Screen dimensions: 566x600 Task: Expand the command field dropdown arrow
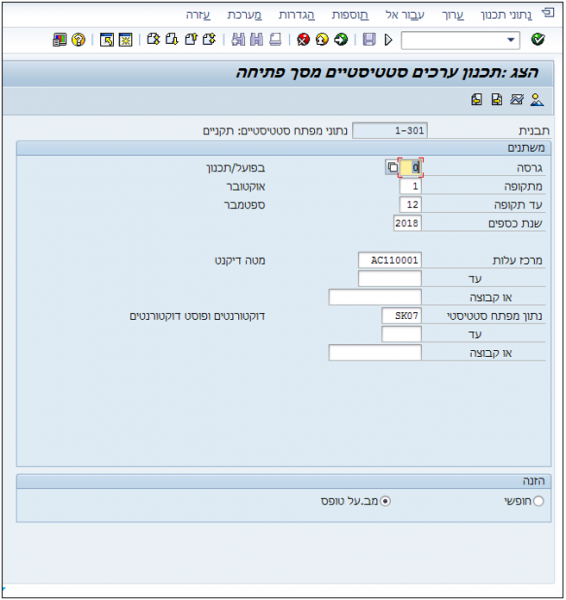(x=511, y=40)
